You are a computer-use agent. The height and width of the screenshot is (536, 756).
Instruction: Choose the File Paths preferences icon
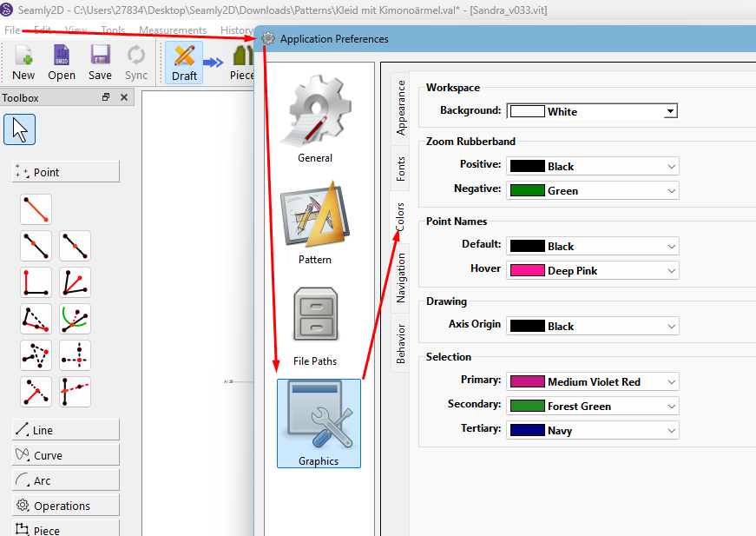[315, 323]
